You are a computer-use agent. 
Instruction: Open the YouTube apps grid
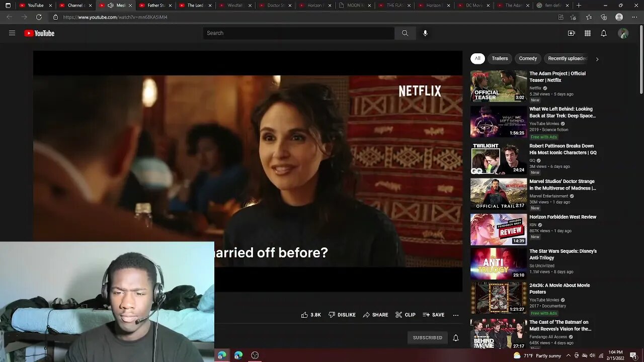coord(588,33)
